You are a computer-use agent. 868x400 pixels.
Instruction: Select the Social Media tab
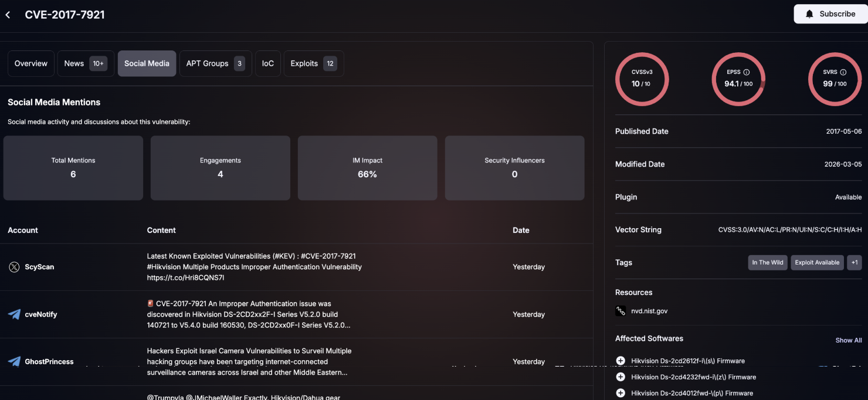(x=147, y=63)
